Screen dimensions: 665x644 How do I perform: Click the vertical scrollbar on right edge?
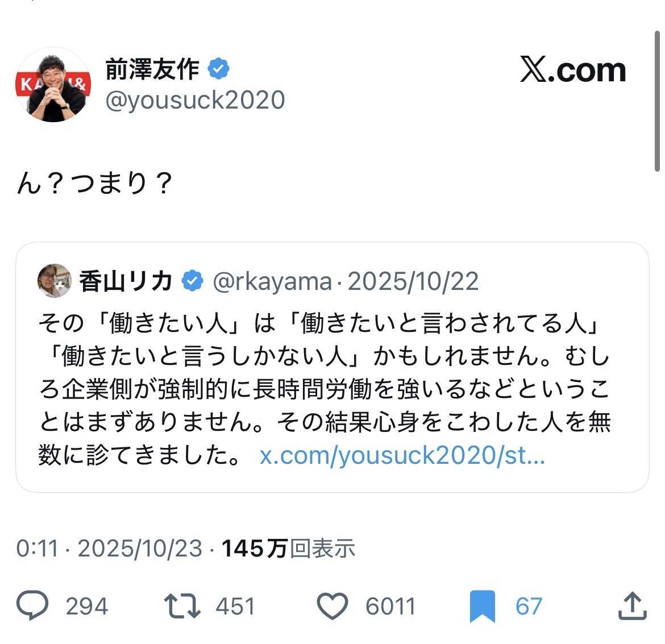coord(657,101)
